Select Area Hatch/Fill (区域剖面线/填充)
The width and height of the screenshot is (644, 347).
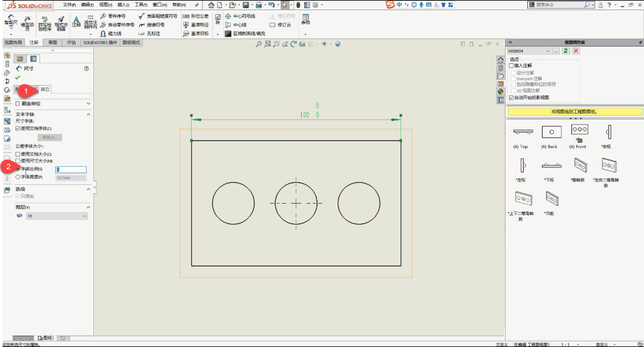point(245,33)
